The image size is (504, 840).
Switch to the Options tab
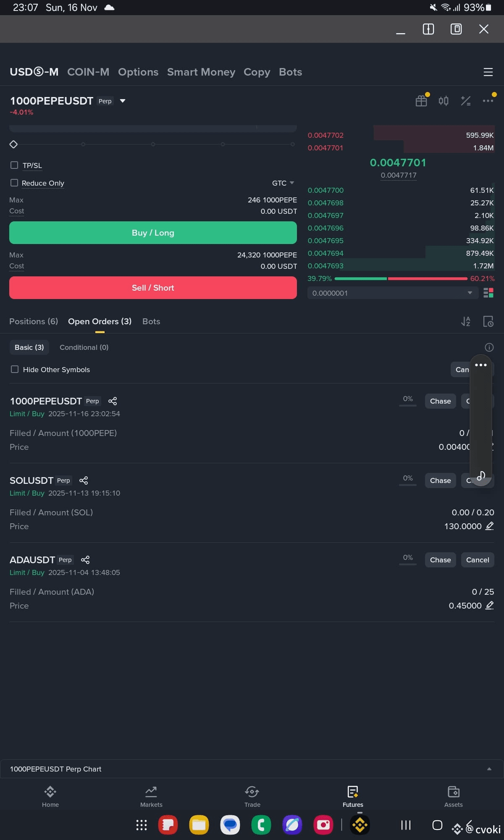click(x=138, y=72)
